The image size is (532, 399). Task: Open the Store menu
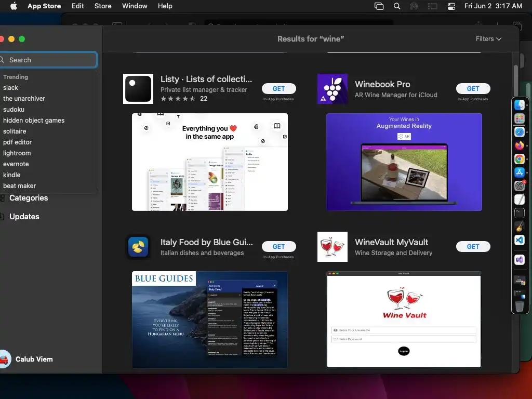[x=103, y=6]
